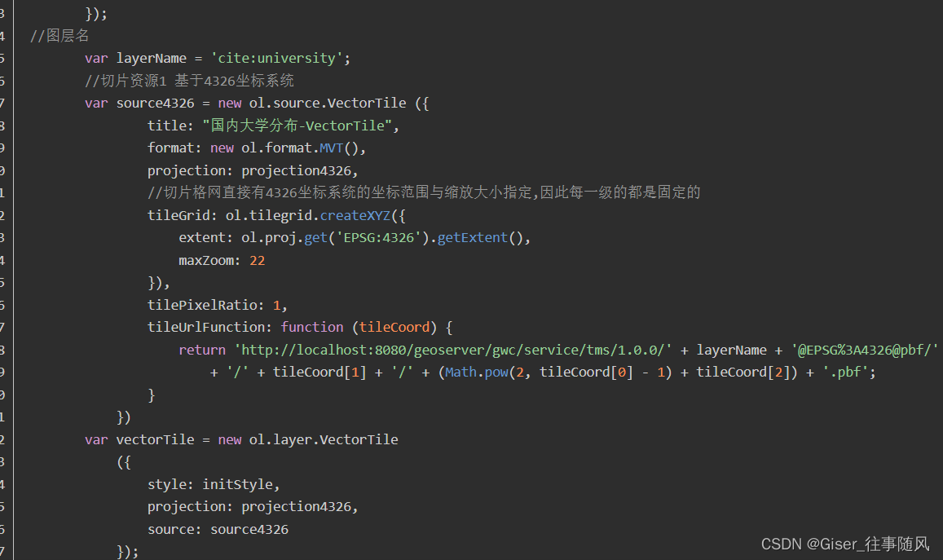
Task: Click the '.pbf' string literal
Action: 852,372
